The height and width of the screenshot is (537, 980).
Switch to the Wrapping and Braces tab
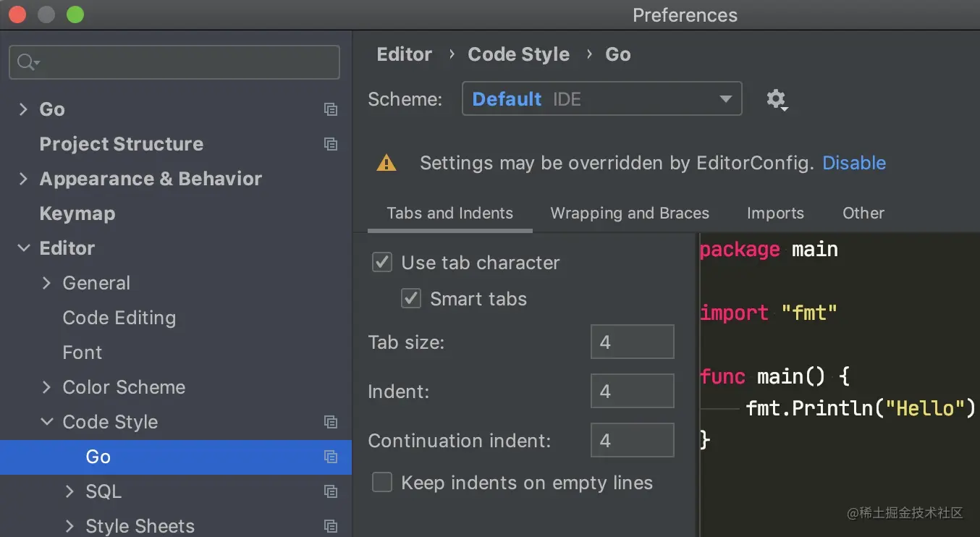click(630, 213)
